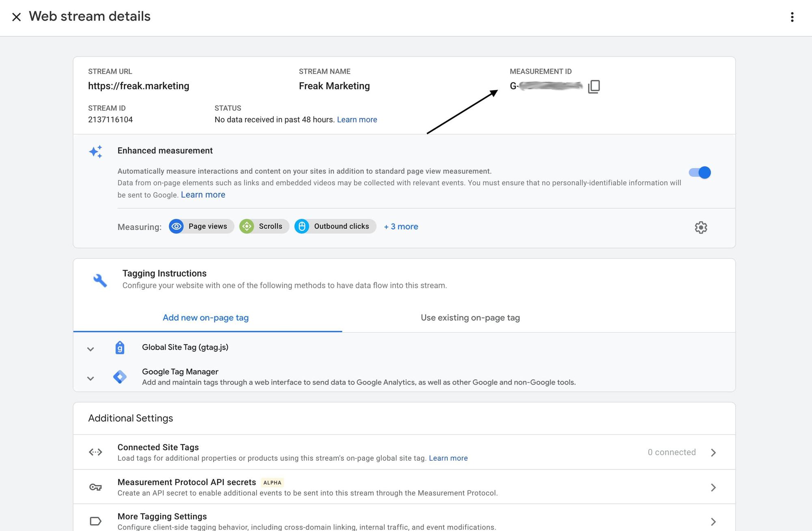Open More Tagging Settings via right chevron

click(x=713, y=522)
